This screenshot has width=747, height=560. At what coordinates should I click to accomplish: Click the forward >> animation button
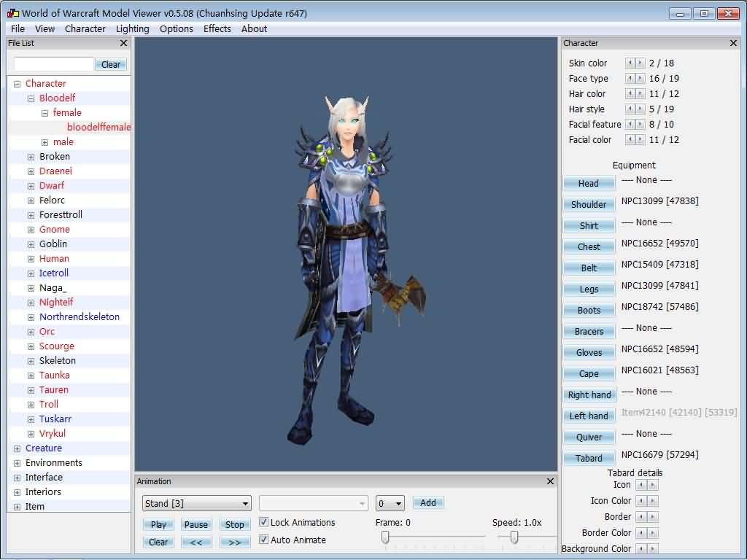point(234,542)
